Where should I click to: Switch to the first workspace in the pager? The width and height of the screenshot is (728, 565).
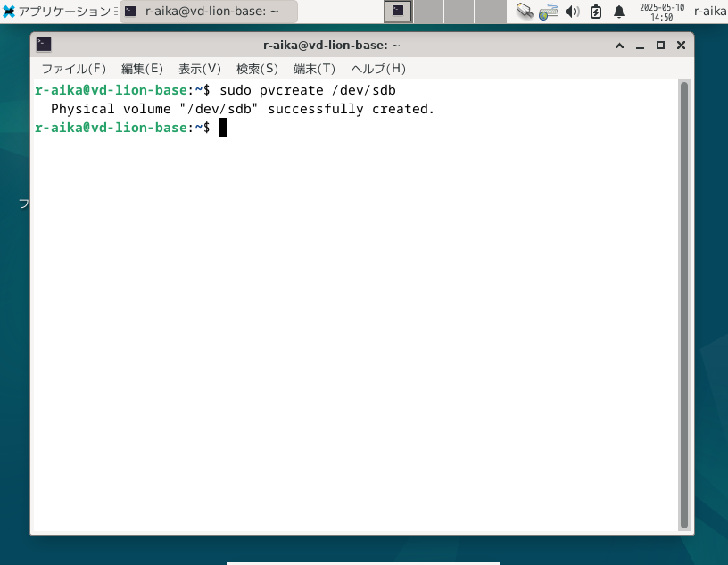pos(398,11)
